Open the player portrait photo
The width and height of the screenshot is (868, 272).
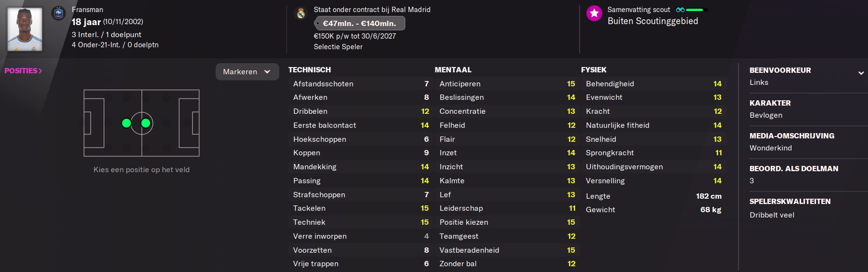[25, 29]
